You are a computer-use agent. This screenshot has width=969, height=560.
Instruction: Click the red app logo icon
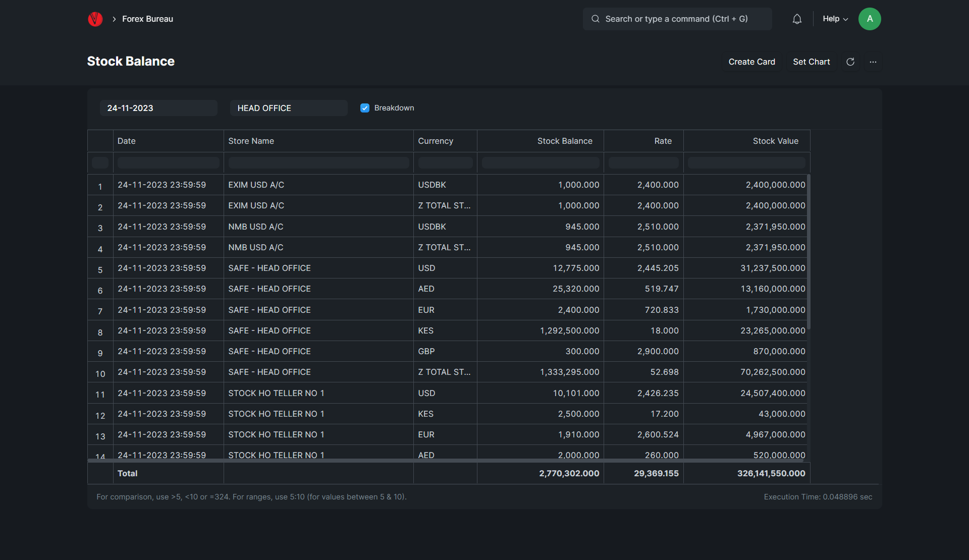click(x=95, y=19)
